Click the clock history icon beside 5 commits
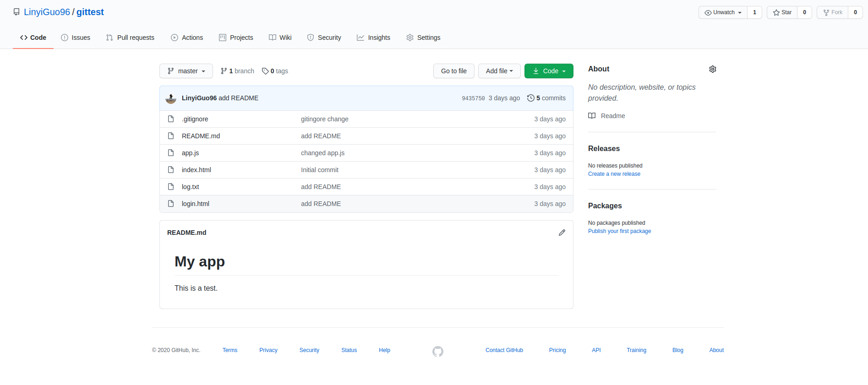The width and height of the screenshot is (868, 385). pyautogui.click(x=530, y=98)
